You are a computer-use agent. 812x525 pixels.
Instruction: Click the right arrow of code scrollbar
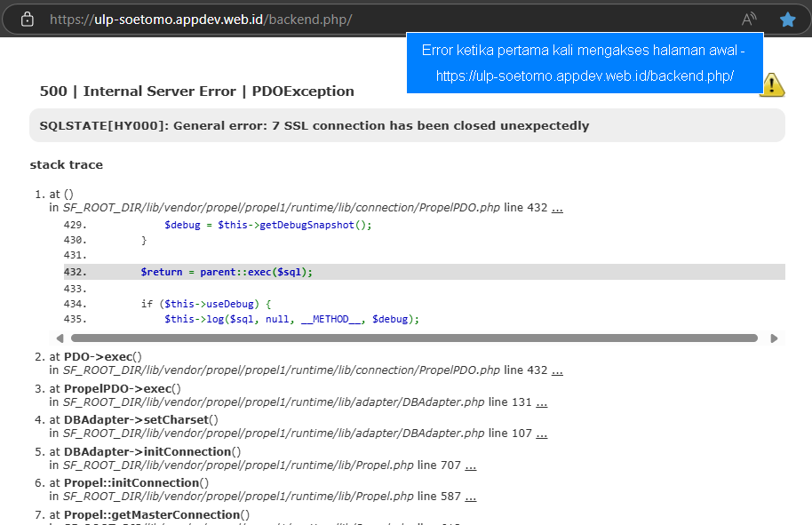774,338
